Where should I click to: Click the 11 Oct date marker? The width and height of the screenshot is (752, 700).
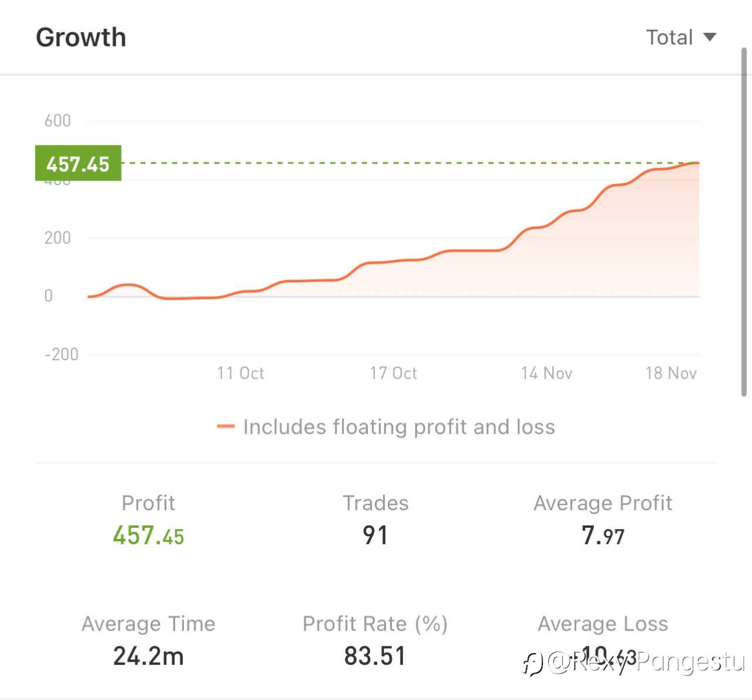(x=240, y=373)
